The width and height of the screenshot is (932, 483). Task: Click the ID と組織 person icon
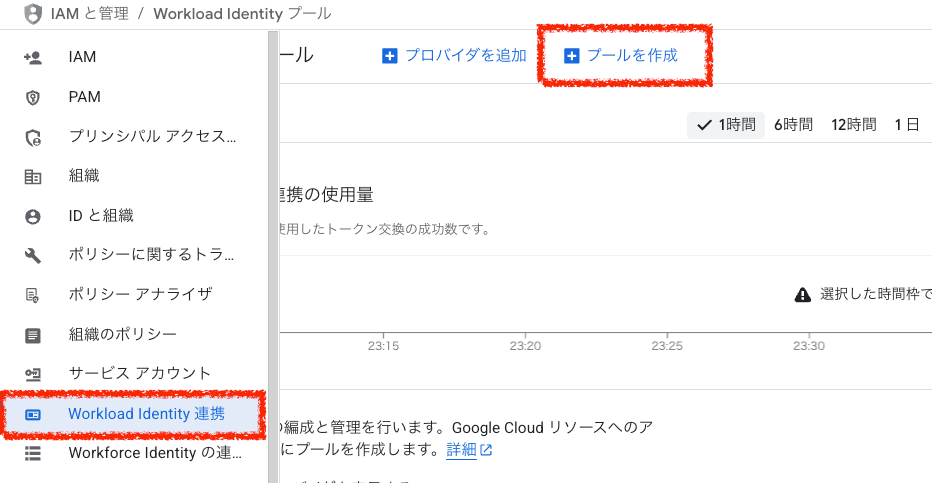[33, 216]
